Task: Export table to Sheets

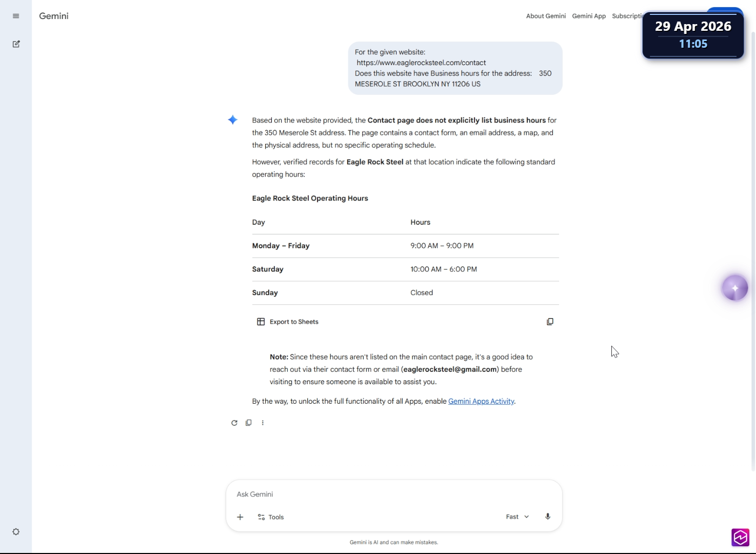Action: click(288, 322)
